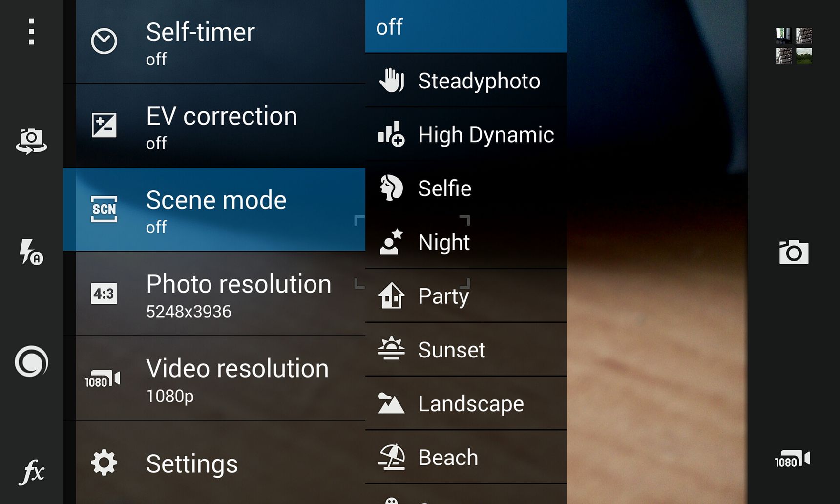Viewport: 840px width, 504px height.
Task: Click the SCN scene mode icon
Action: (x=104, y=209)
